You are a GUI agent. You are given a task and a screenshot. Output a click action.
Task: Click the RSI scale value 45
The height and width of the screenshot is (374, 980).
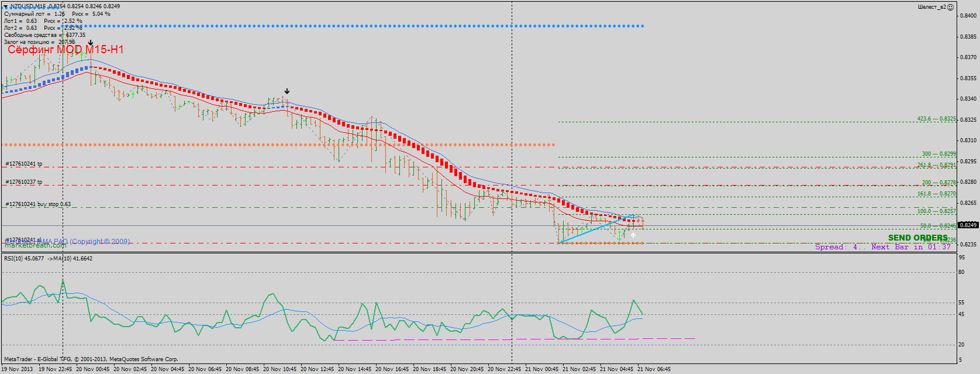coord(961,315)
